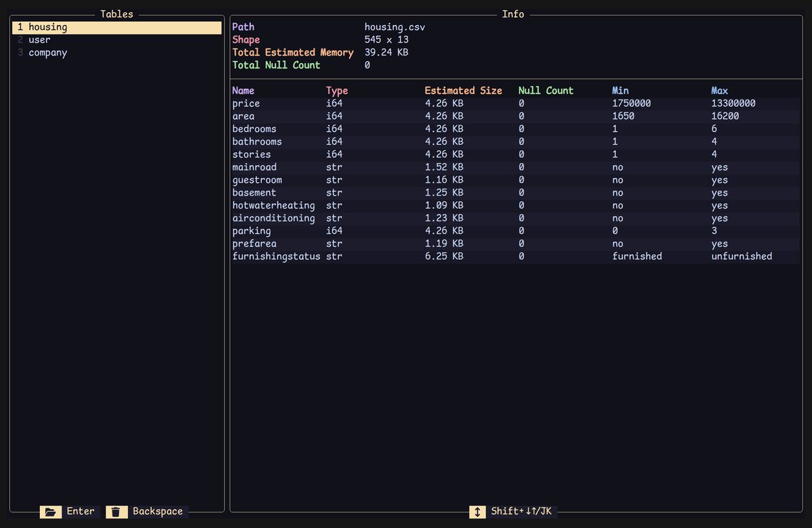812x528 pixels.
Task: Select the housing table in Tables list
Action: pos(117,28)
